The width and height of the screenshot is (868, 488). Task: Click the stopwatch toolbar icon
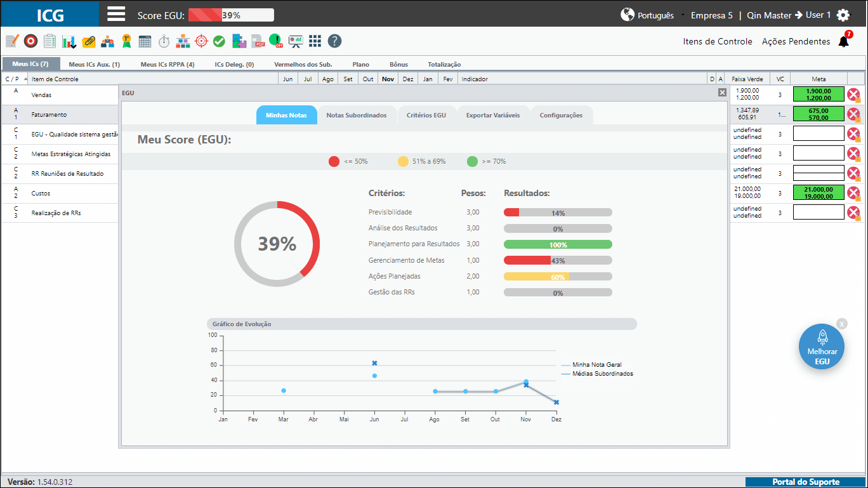[x=164, y=41]
